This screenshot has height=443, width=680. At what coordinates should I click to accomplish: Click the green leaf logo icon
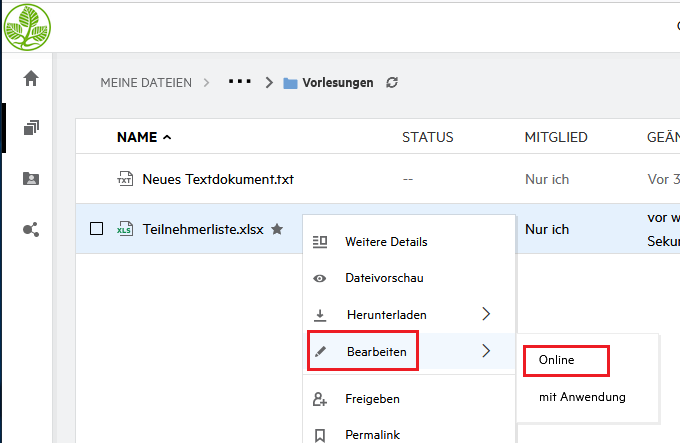pos(27,27)
